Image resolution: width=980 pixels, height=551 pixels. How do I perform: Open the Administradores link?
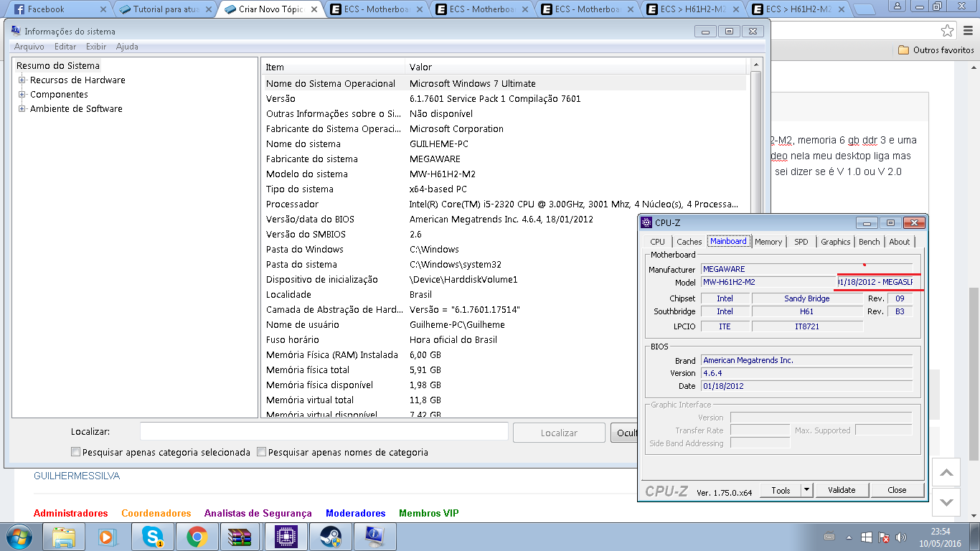(71, 513)
